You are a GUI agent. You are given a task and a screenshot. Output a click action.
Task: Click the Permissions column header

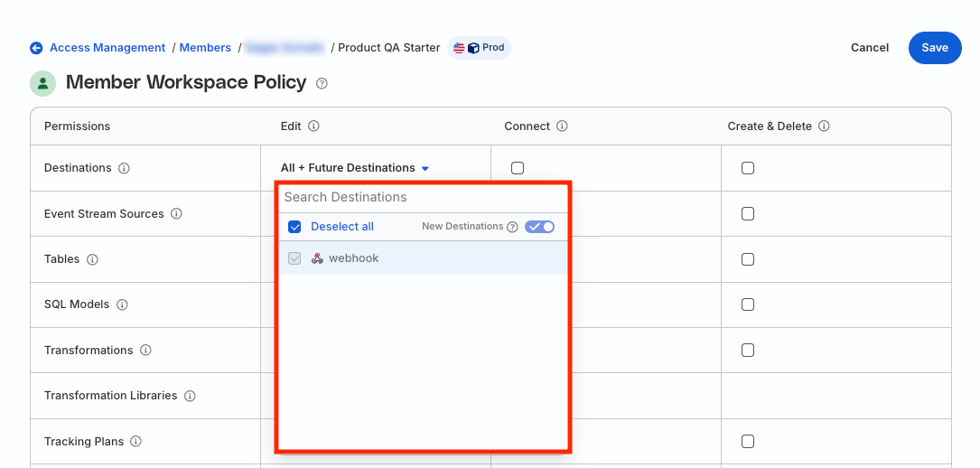tap(77, 126)
